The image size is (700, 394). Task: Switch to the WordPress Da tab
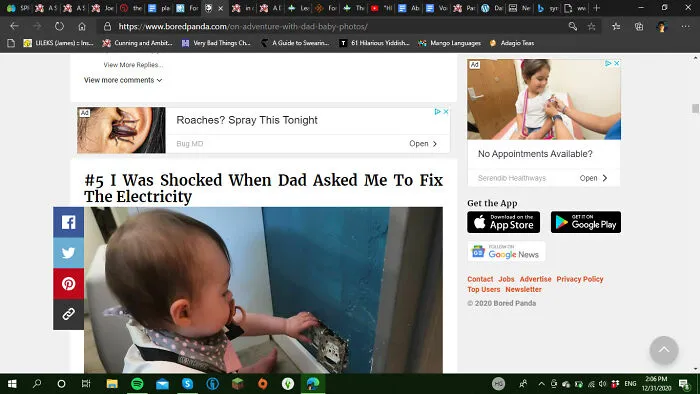492,8
